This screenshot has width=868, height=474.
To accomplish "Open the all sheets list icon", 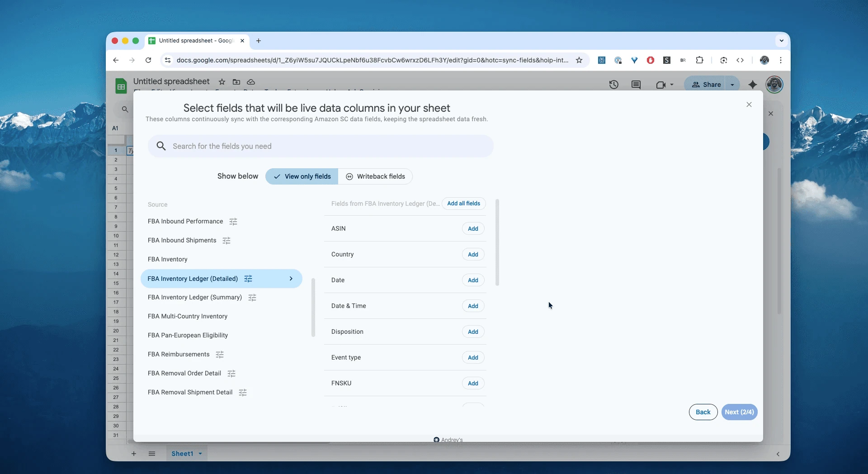I will pyautogui.click(x=152, y=454).
